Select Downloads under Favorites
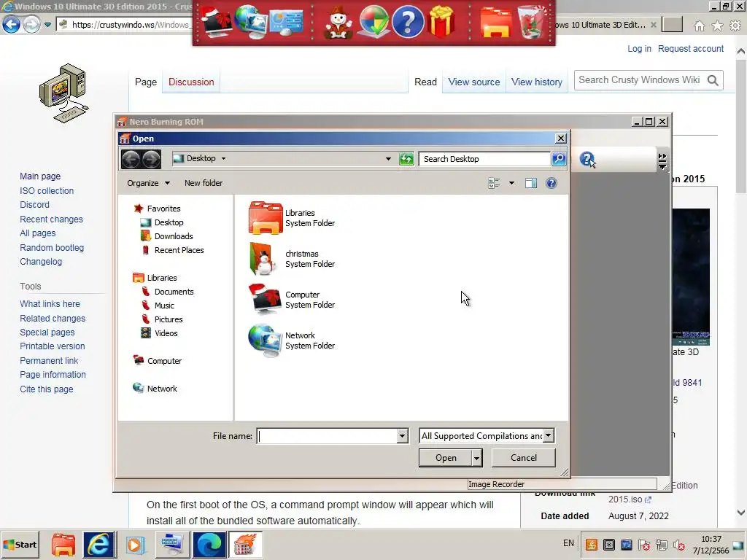This screenshot has height=560, width=747. 167,236
